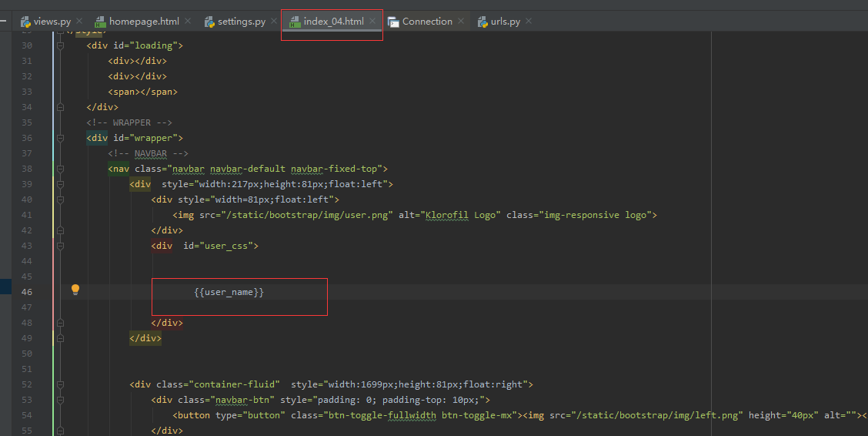The width and height of the screenshot is (868, 436).
Task: Toggle the fold marker on line 48
Action: 60,323
